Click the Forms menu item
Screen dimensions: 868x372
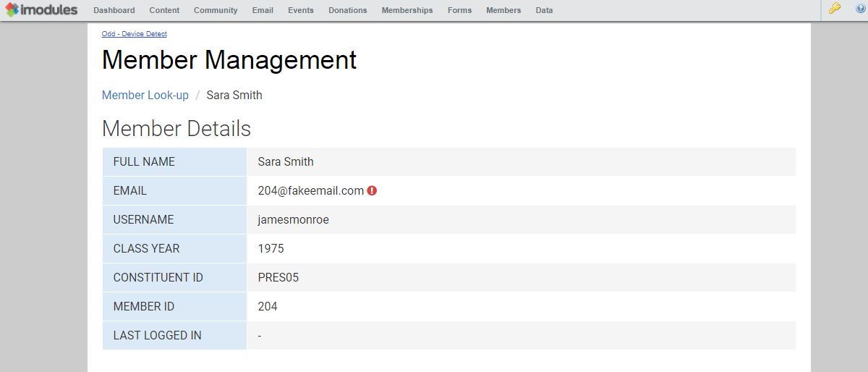pyautogui.click(x=459, y=10)
